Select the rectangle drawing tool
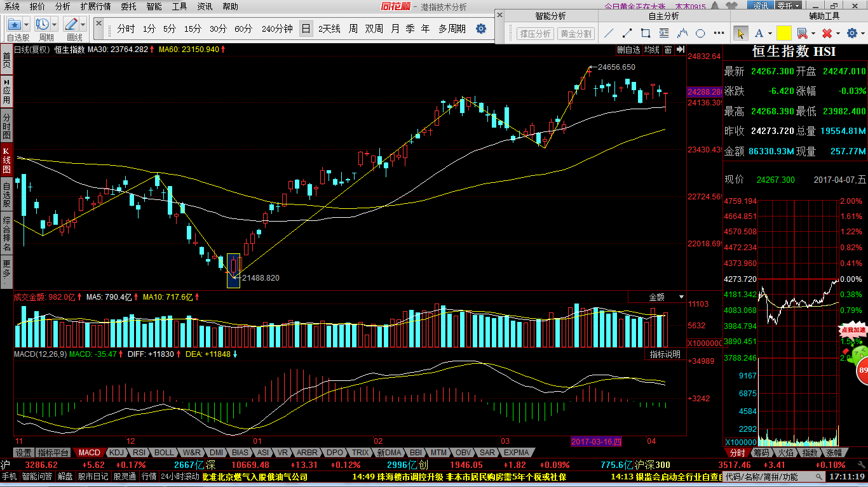868x487 pixels. 646,33
